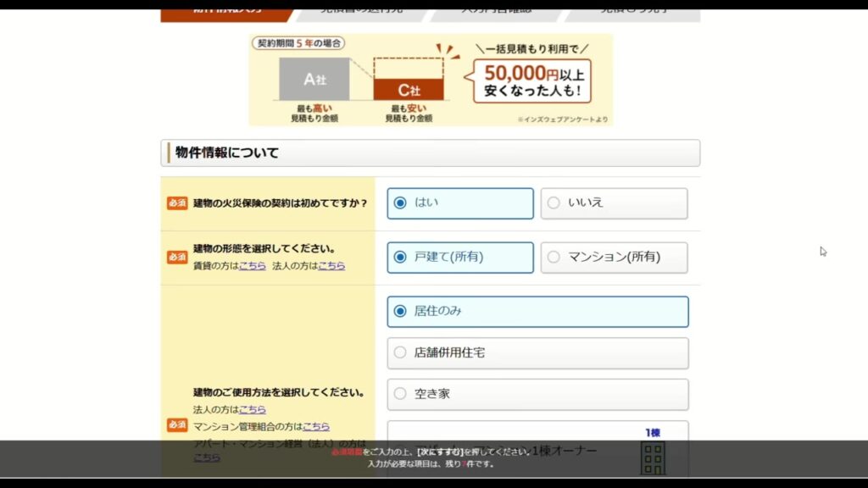The image size is (868, 488).
Task: Click 必須 badge beside building type question
Action: click(x=177, y=258)
